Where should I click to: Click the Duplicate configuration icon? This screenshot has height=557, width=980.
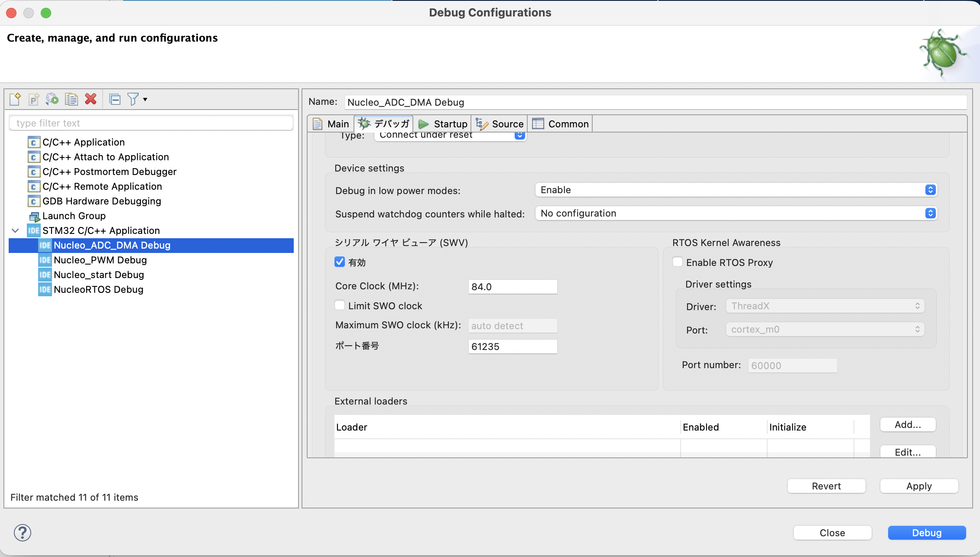click(x=71, y=99)
